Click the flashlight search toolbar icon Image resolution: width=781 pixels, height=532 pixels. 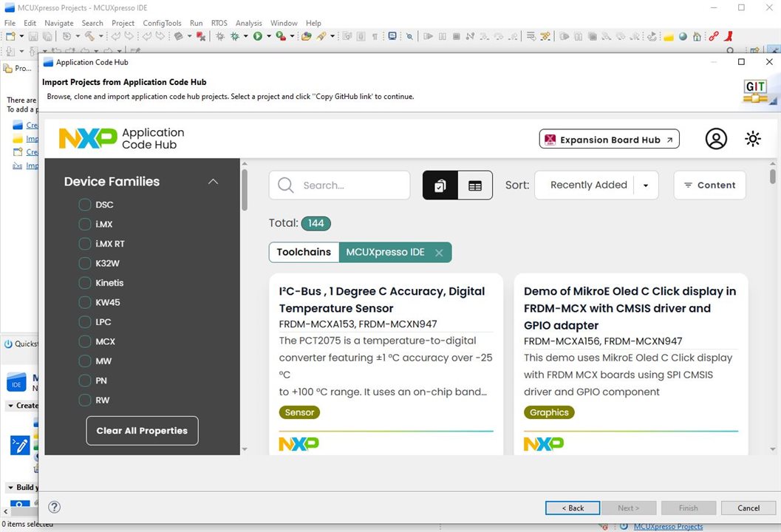click(x=321, y=36)
